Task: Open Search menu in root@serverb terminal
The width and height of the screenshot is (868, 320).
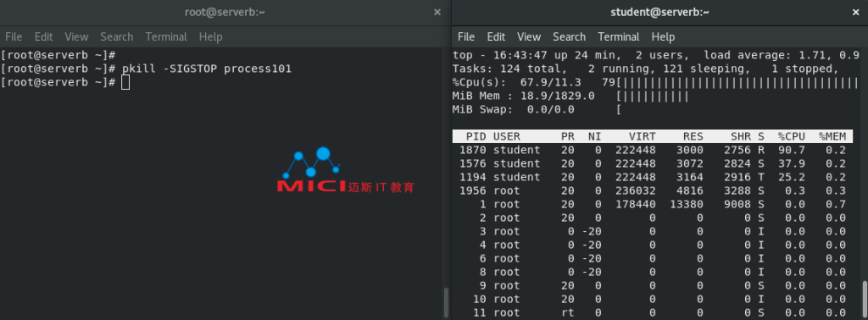Action: pyautogui.click(x=117, y=37)
